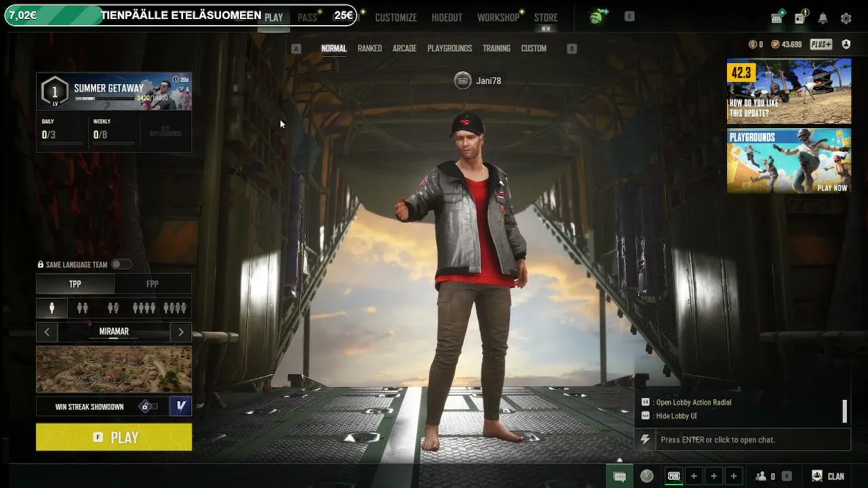
Task: Click the middle plus invite slot
Action: pos(713,476)
